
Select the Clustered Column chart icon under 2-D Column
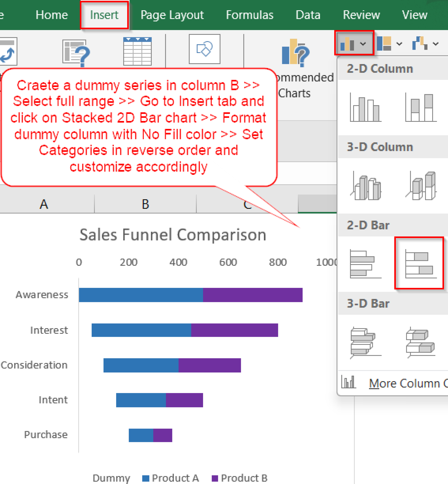tap(365, 107)
